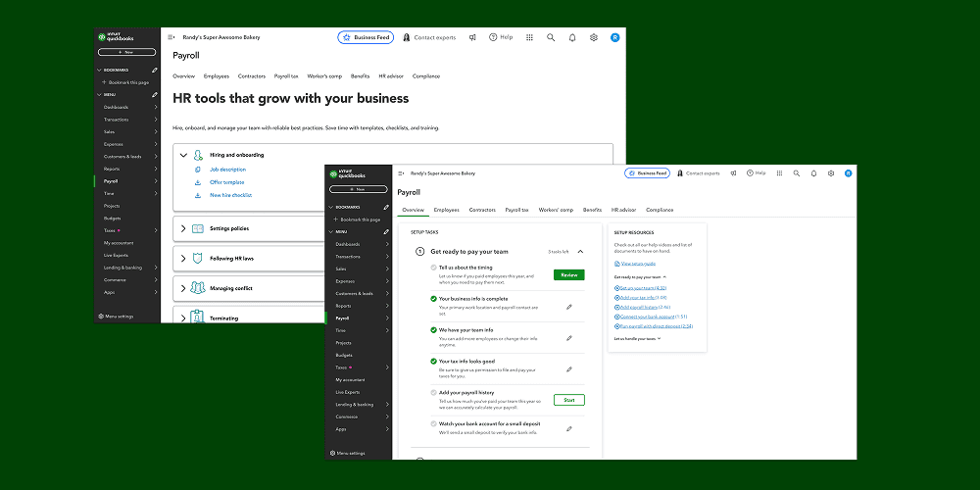Collapse 'Get ready to pay your team' resources list
Viewport: 980px width, 490px height.
tap(664, 276)
